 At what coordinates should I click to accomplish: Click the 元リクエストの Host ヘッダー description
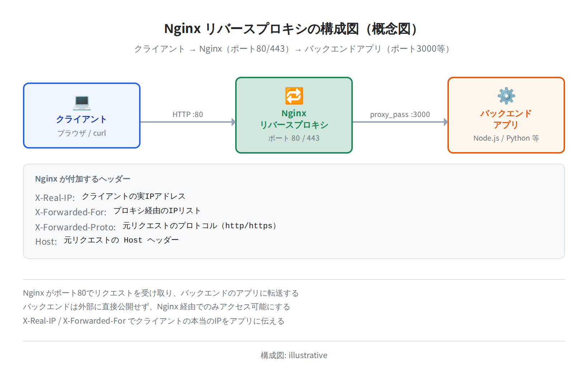click(121, 240)
